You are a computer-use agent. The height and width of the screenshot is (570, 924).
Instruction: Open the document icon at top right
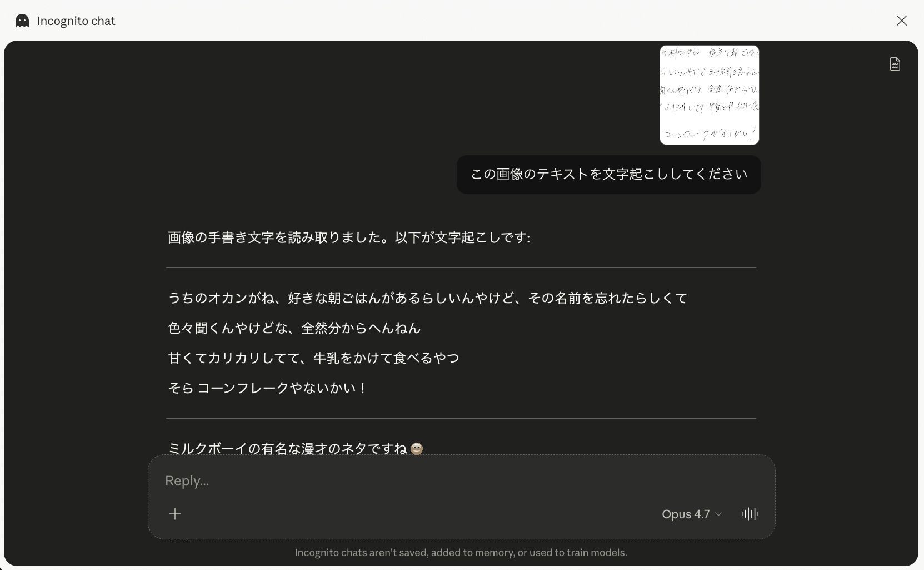click(x=895, y=64)
